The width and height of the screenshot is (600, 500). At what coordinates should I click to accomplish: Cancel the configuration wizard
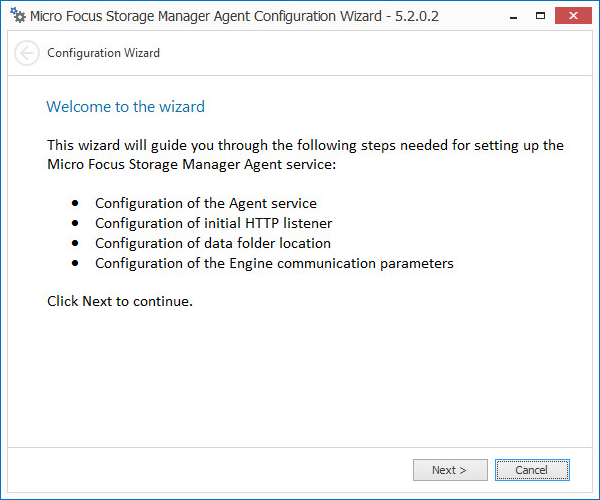click(531, 470)
